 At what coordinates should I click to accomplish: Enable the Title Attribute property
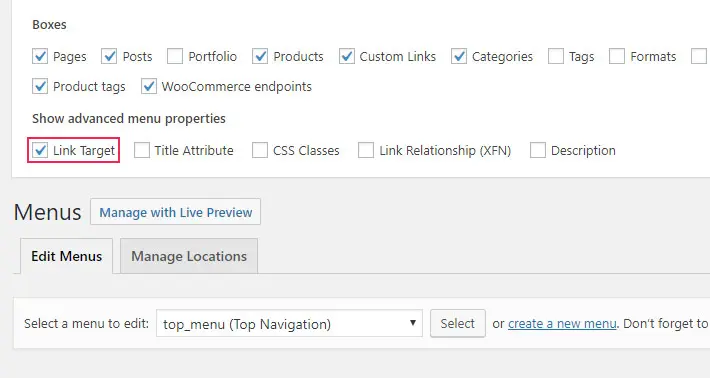click(x=142, y=150)
